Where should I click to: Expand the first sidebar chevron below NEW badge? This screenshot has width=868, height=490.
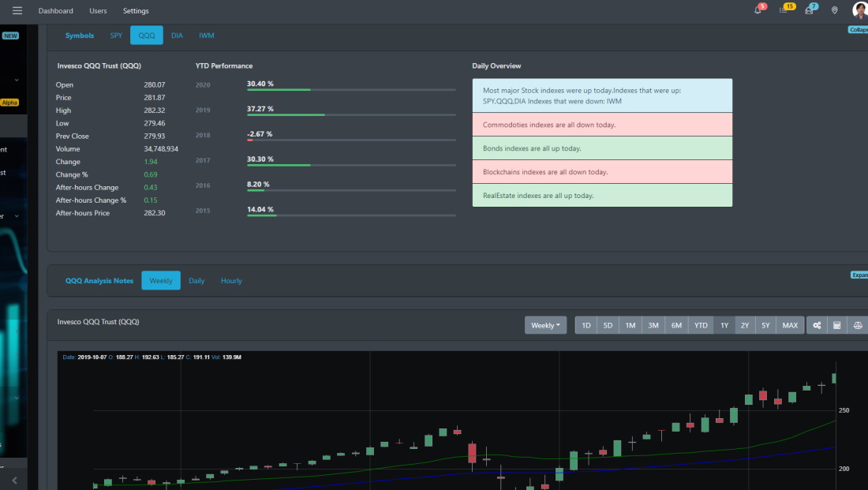(17, 80)
